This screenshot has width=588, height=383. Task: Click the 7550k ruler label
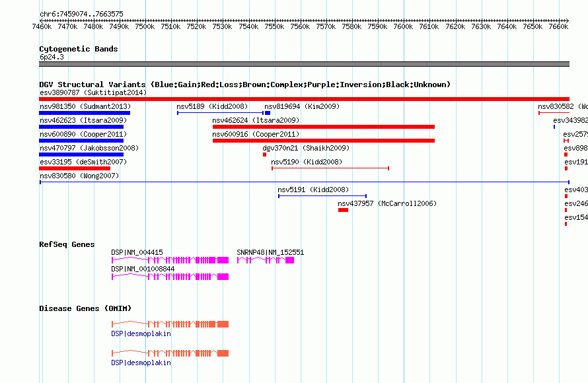point(274,26)
